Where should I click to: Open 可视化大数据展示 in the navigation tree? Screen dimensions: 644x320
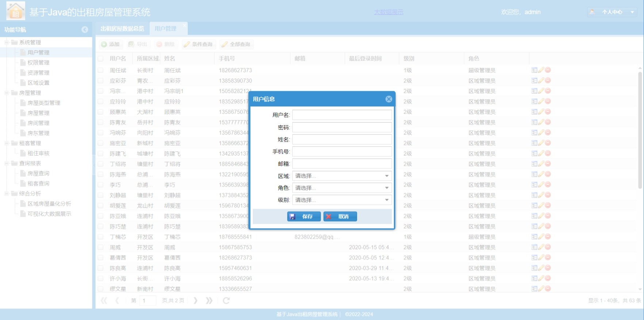tap(49, 214)
